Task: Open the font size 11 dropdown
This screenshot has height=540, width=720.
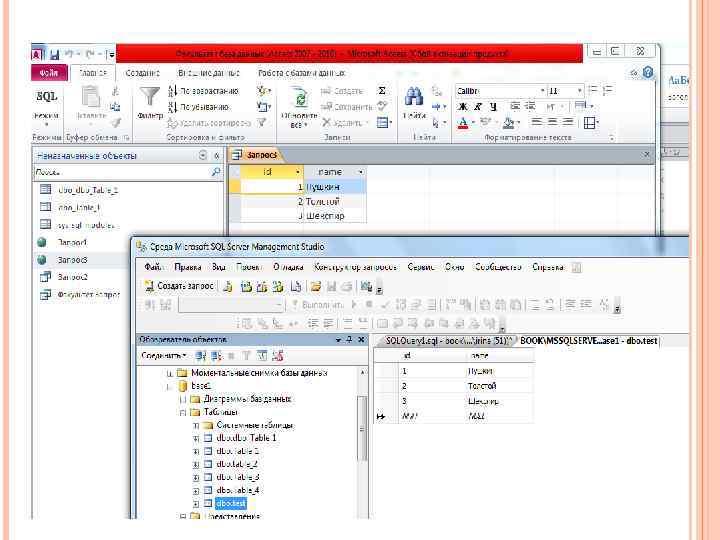Action: coord(579,91)
